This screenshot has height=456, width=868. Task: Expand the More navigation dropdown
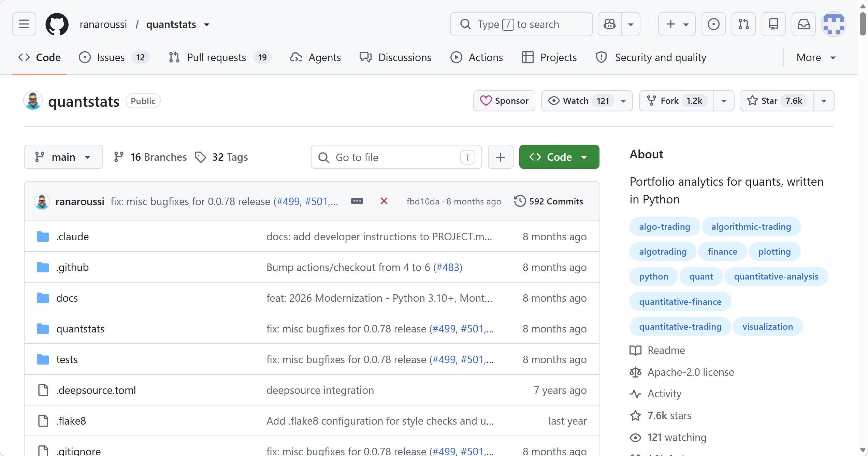click(x=816, y=57)
